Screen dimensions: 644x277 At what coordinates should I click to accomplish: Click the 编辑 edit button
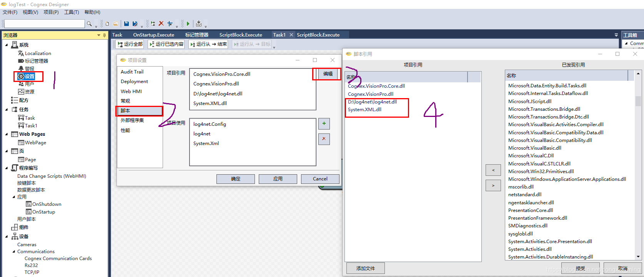(x=328, y=74)
